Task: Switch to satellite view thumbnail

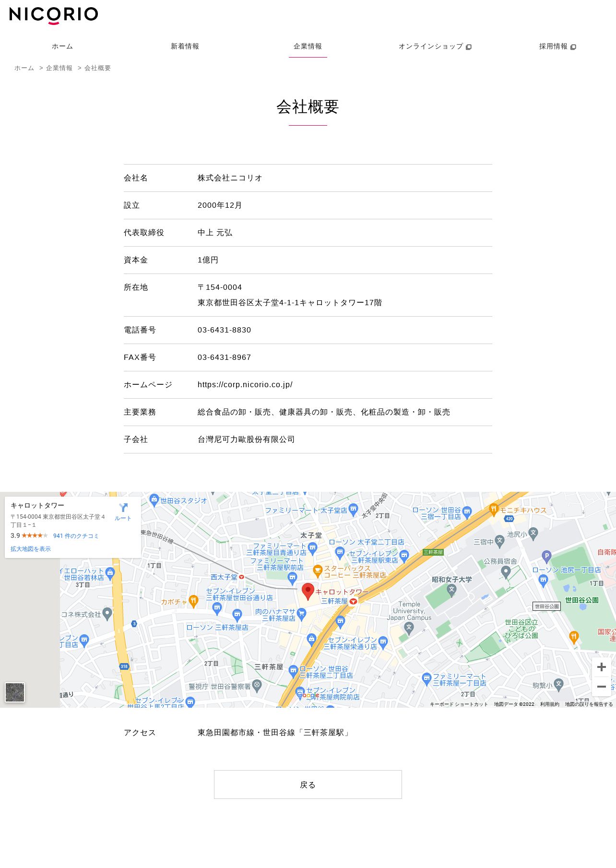Action: point(15,692)
